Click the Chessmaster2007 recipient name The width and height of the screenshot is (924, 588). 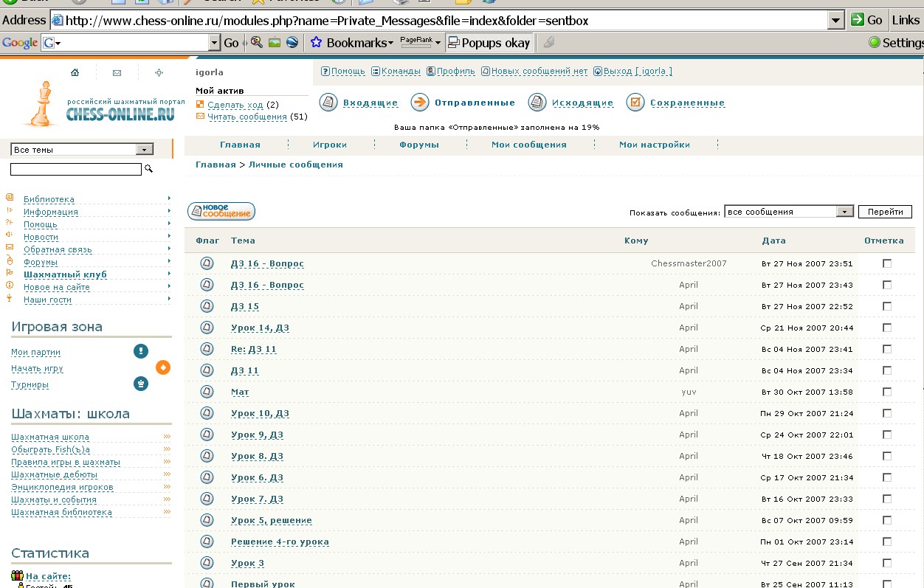coord(689,263)
